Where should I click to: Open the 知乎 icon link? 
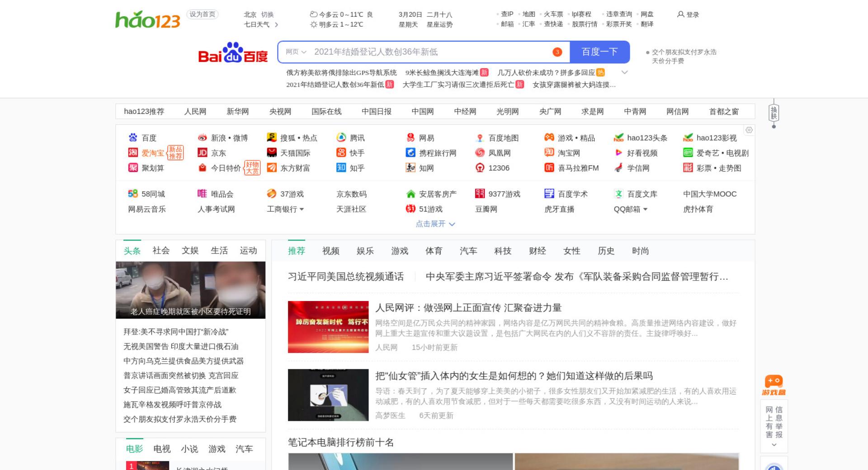tap(341, 168)
